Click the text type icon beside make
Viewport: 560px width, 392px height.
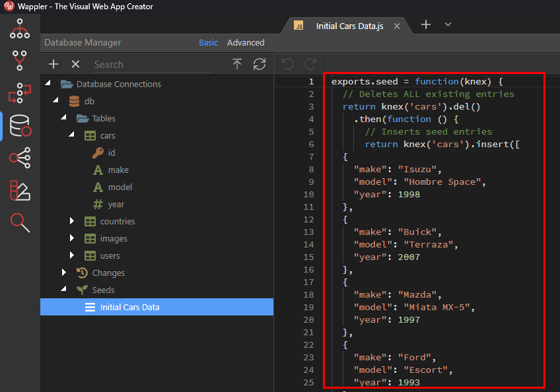98,170
